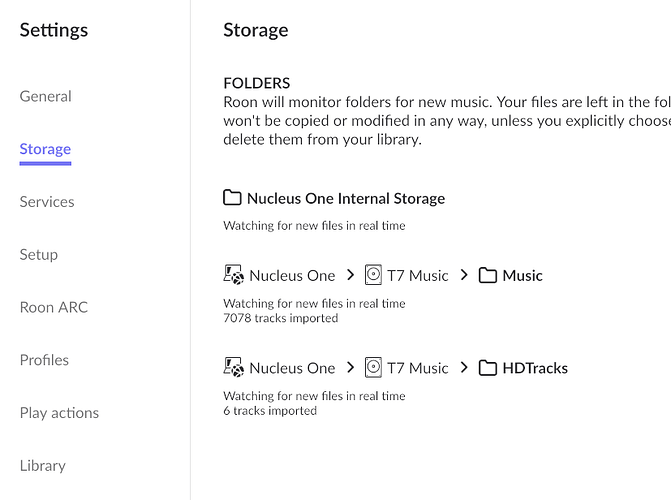671x500 pixels.
Task: Click chevron before the HDTracks folder
Action: tap(464, 368)
